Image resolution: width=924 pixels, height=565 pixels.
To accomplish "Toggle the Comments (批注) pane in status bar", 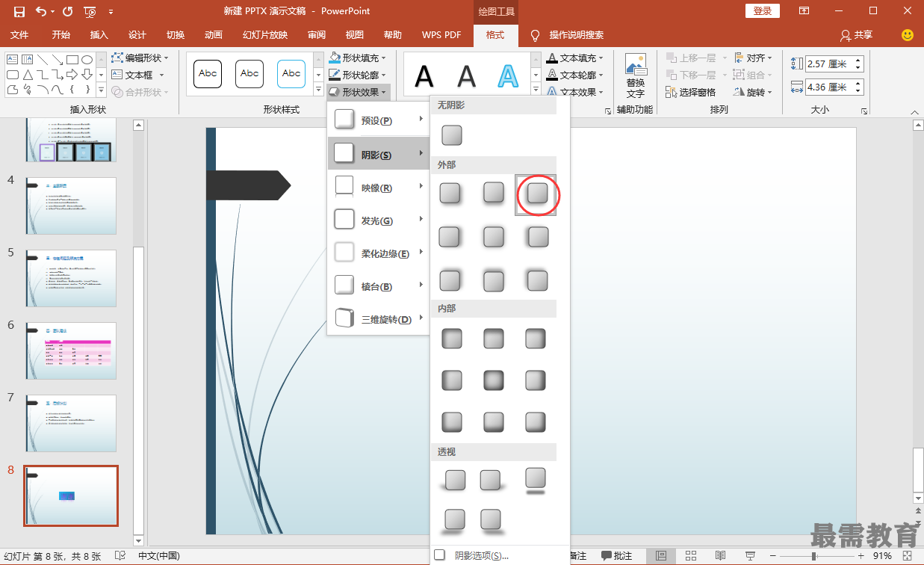I will click(617, 556).
